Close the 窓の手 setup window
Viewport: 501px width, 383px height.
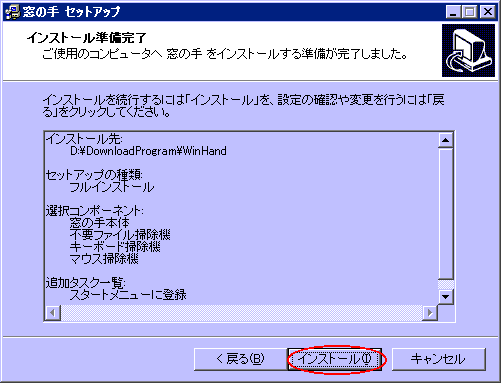[487, 12]
